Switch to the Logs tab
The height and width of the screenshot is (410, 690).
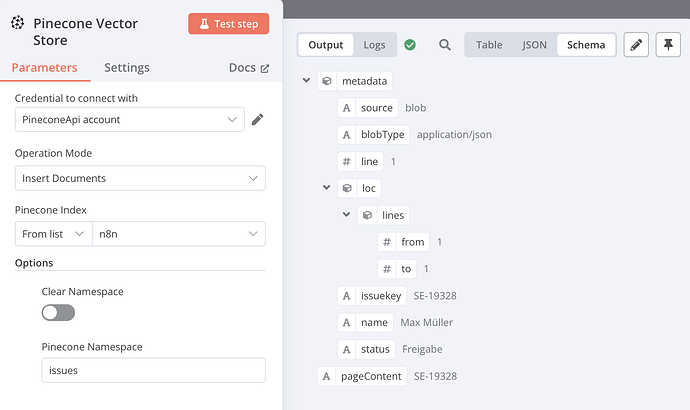[x=374, y=45]
